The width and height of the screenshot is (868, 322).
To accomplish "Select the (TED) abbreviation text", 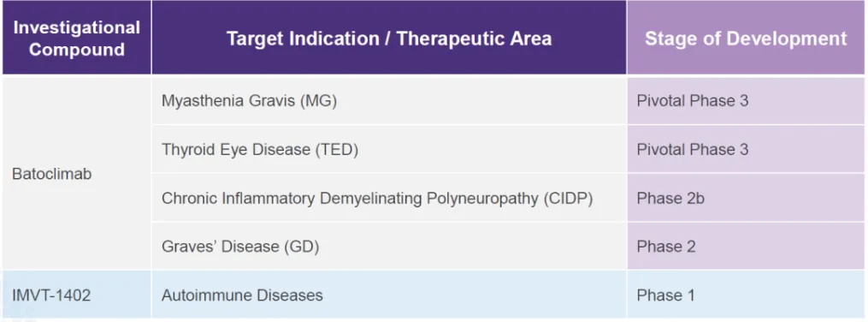I will pos(336,150).
